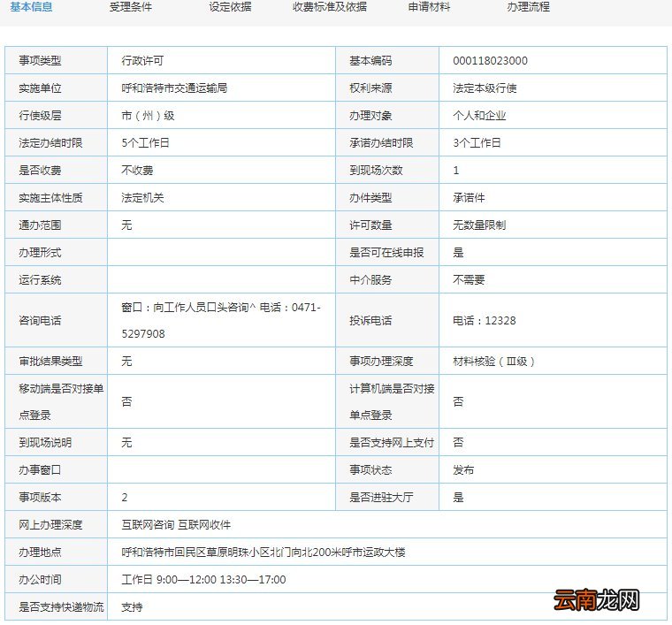Click the 投诉电话 label
672x625 pixels.
pyautogui.click(x=370, y=320)
